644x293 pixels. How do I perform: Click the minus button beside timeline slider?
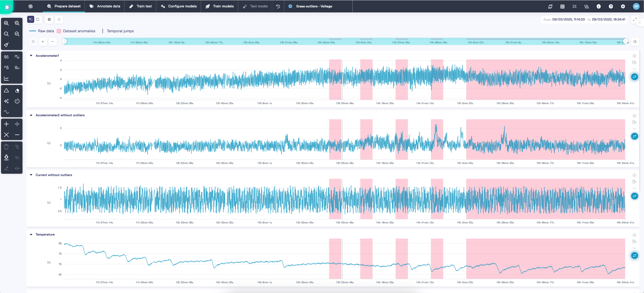[x=53, y=42]
